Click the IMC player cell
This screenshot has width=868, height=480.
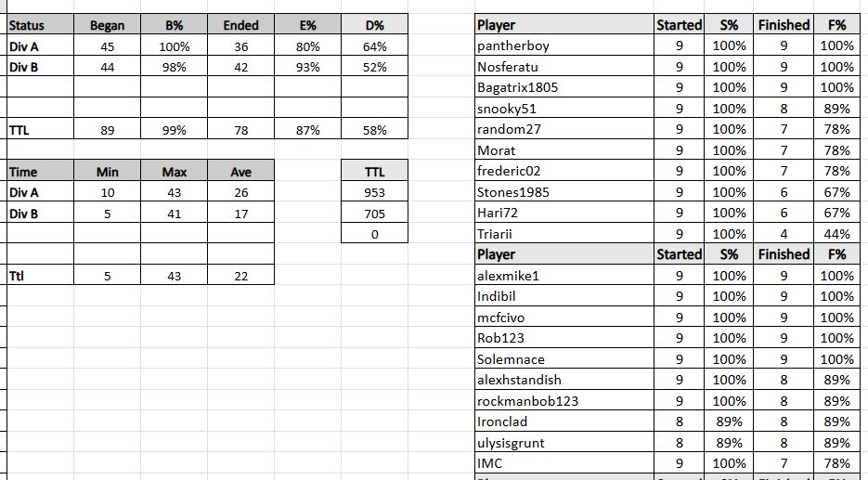point(563,463)
